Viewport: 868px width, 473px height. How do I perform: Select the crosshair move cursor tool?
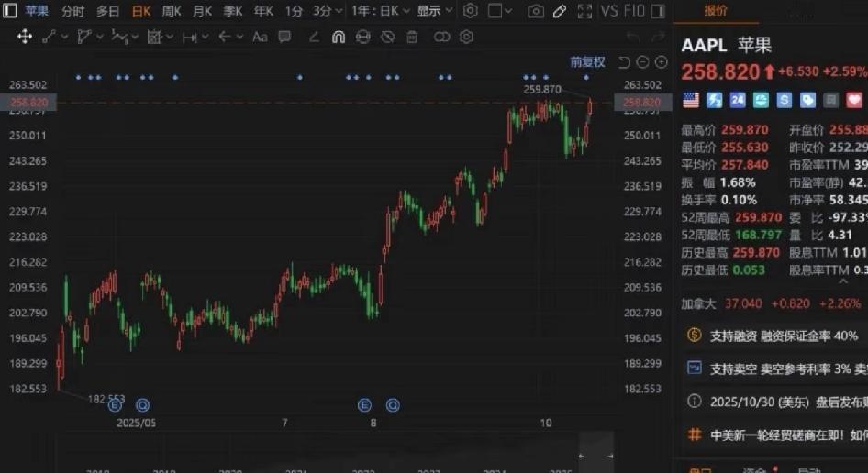[25, 37]
